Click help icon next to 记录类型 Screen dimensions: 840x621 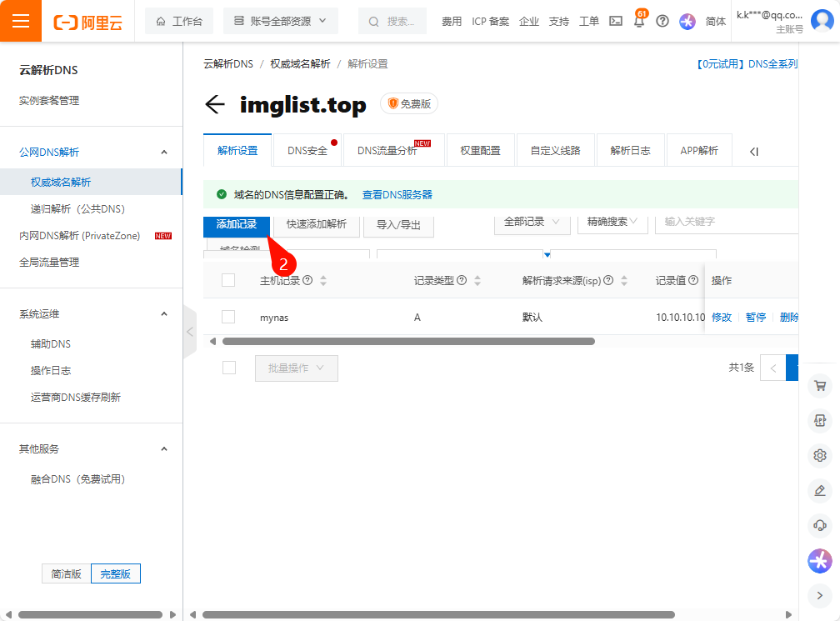coord(462,280)
